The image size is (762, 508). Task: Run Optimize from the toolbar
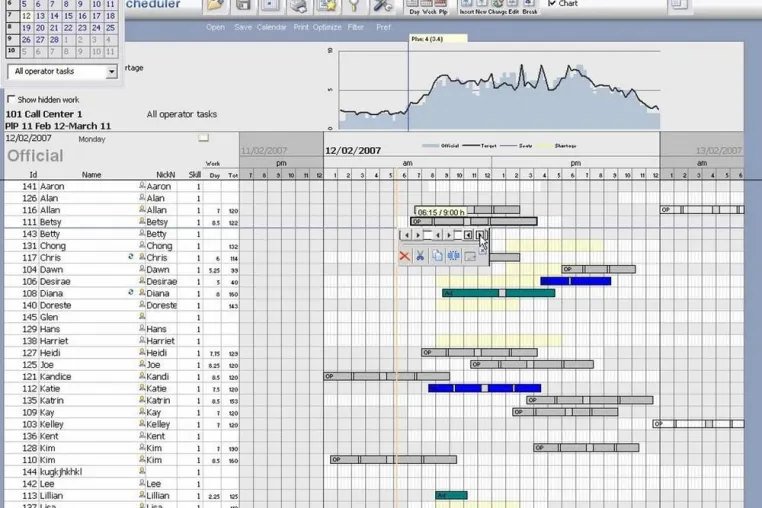pos(327,6)
